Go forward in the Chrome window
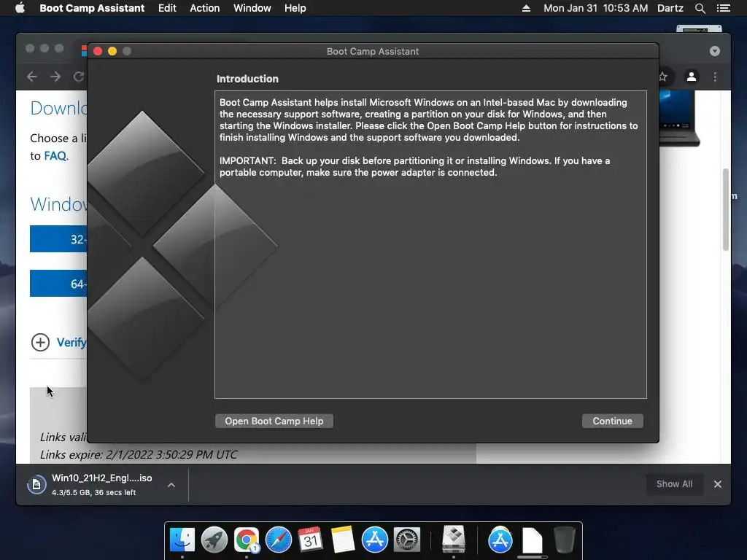 coord(55,77)
